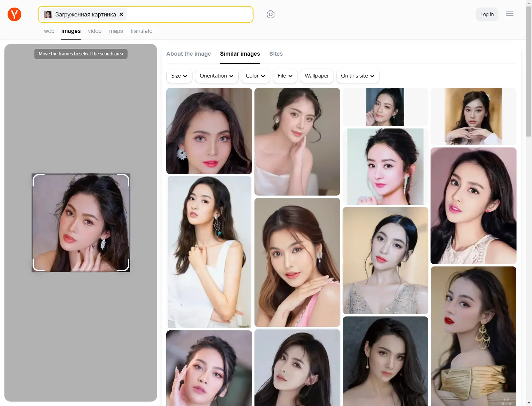Click the uploaded picture thumbnail in search box
The height and width of the screenshot is (406, 532).
[x=48, y=15]
